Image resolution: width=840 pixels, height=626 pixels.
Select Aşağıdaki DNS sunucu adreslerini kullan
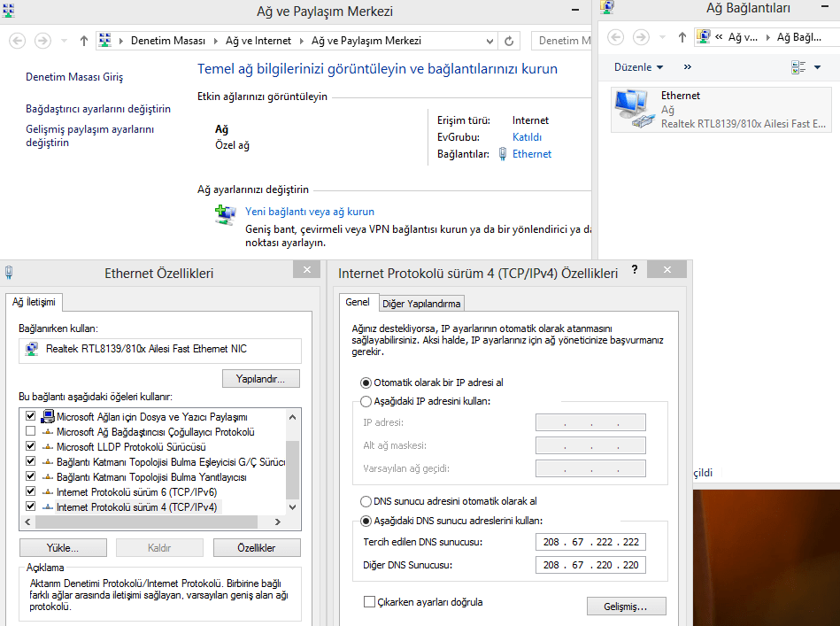click(366, 521)
